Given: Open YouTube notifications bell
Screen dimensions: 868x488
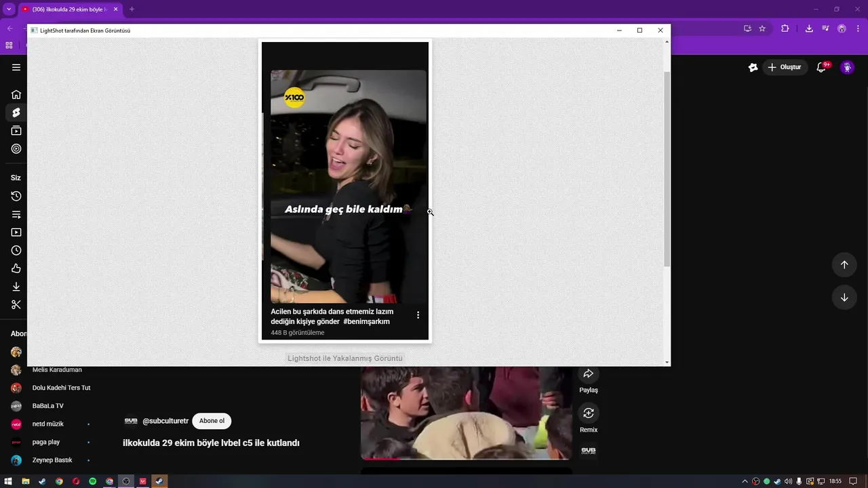Looking at the screenshot, I should [821, 67].
